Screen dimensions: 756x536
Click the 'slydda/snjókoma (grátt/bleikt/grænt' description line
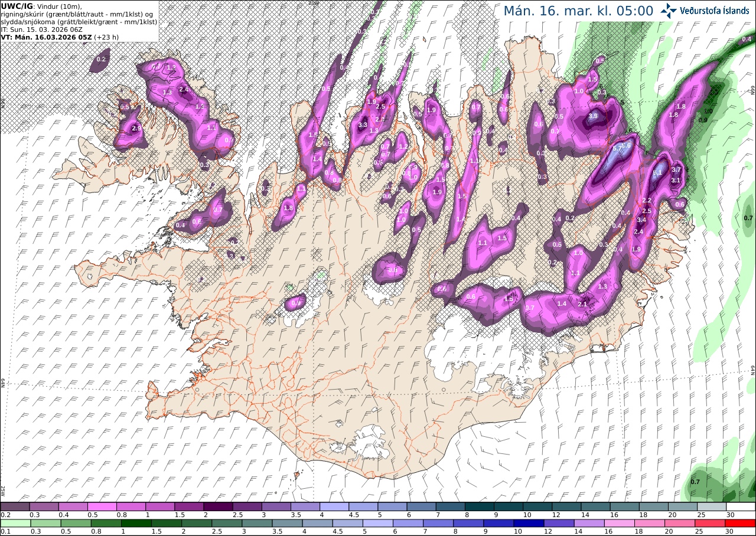point(79,21)
